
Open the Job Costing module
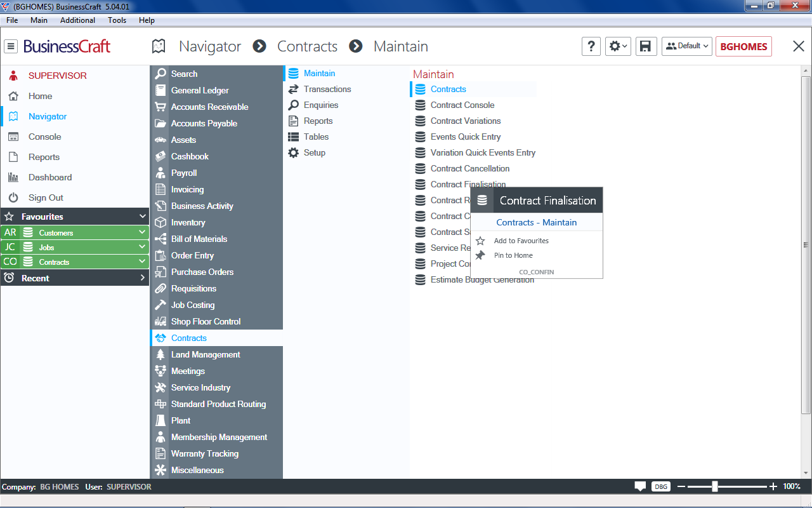click(216, 305)
